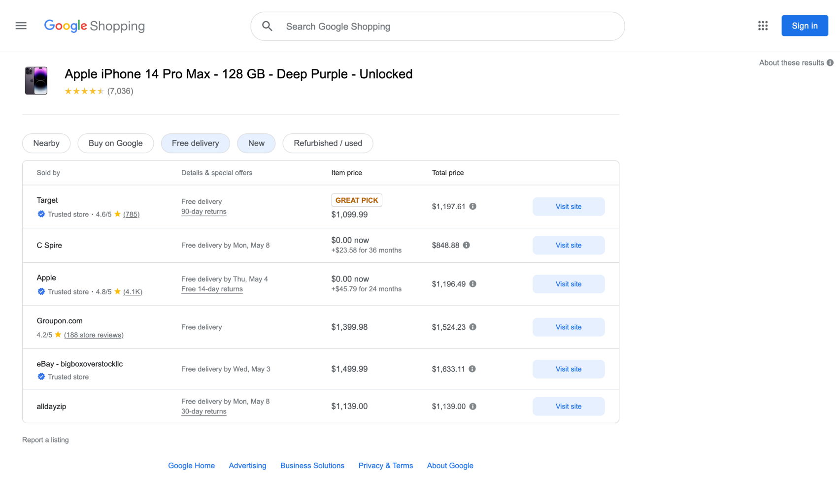Turn off the New condition filter
Viewport: 840px width, 504px height.
click(x=256, y=143)
